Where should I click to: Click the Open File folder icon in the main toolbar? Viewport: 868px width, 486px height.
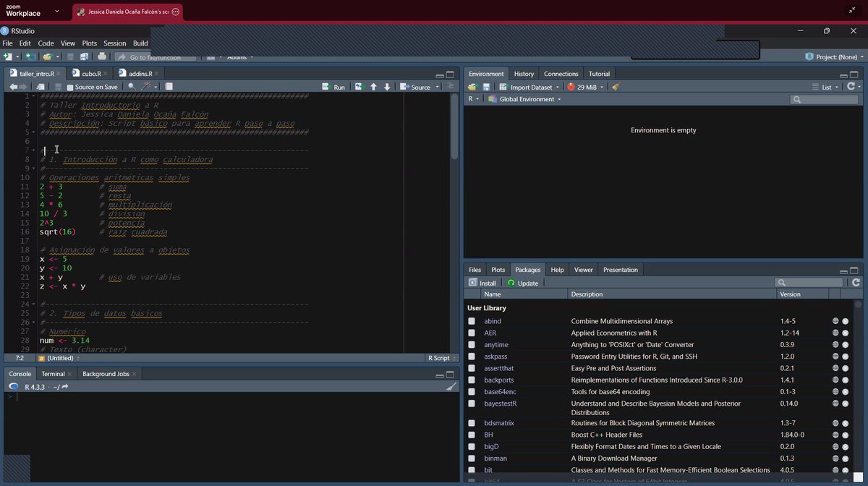tap(47, 56)
